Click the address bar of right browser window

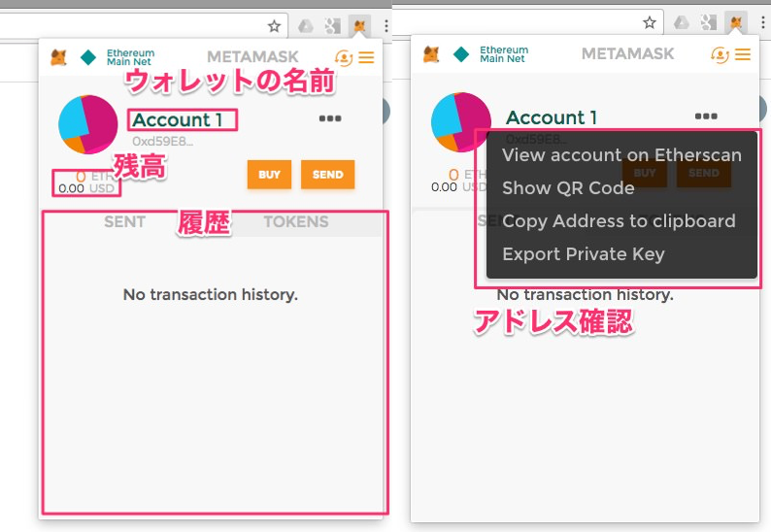click(527, 22)
